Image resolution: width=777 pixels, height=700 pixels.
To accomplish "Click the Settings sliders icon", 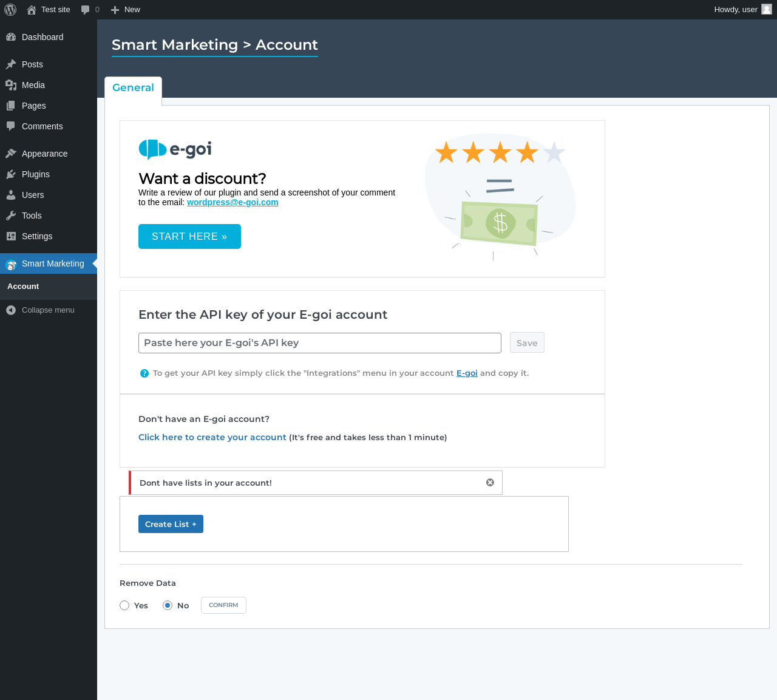I will tap(11, 236).
